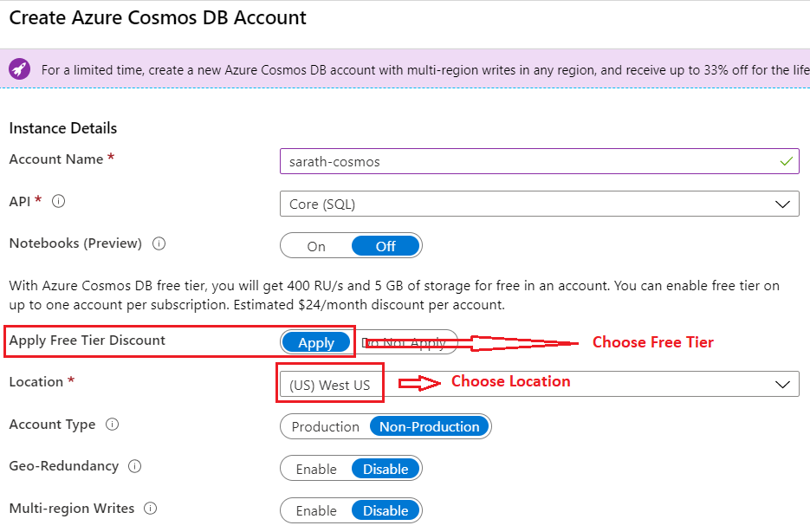Screen dimensions: 810x532
Task: Enable Multi-region Writes
Action: [314, 510]
